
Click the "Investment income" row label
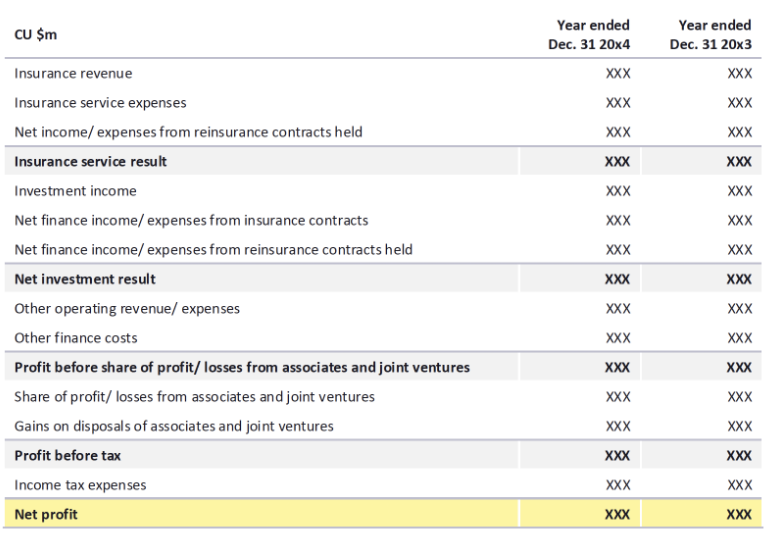tap(75, 191)
